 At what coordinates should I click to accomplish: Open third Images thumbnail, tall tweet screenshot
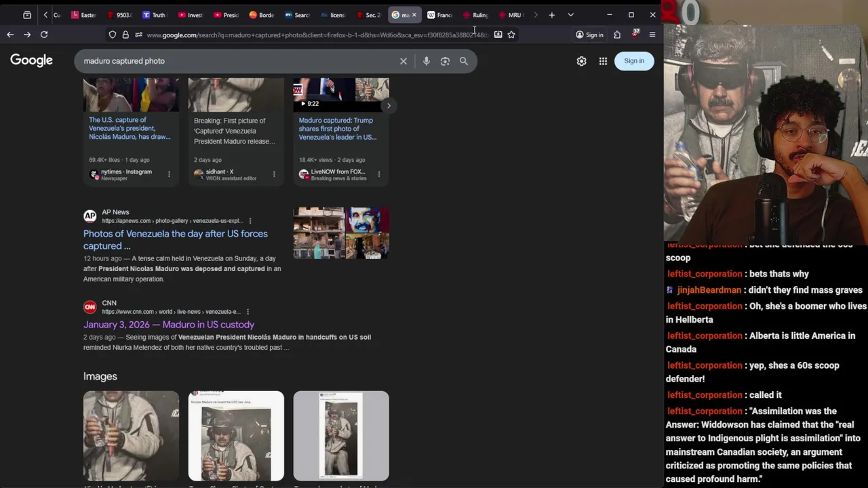(341, 436)
